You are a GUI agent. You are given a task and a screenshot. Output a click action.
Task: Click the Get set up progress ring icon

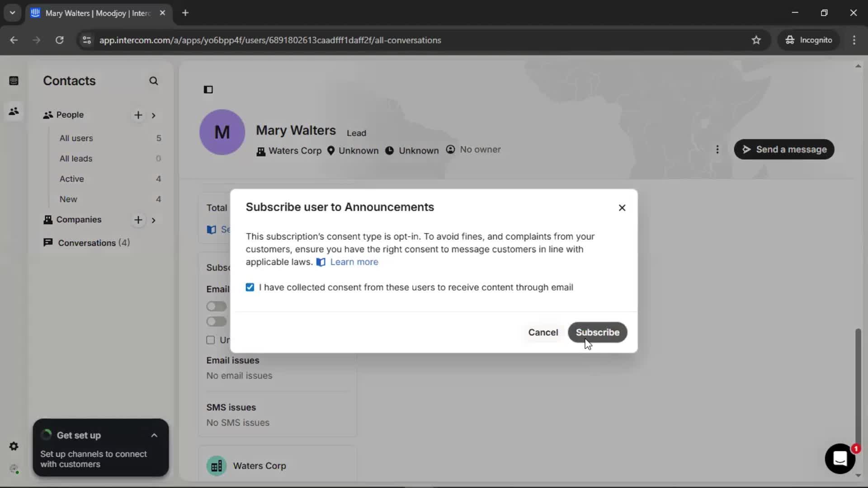46,435
